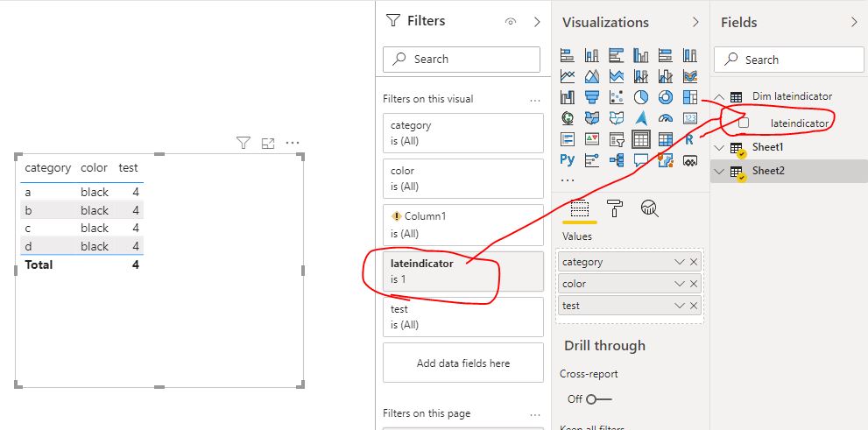The image size is (868, 430).
Task: Choose the Python (Py) visual
Action: coord(568,160)
